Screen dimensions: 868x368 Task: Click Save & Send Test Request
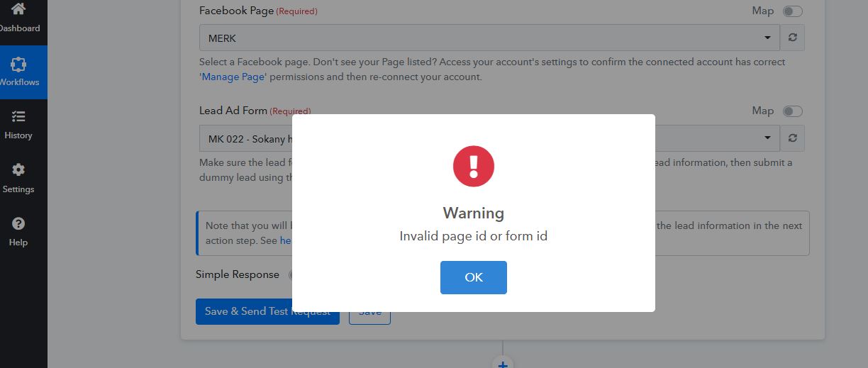tap(267, 311)
